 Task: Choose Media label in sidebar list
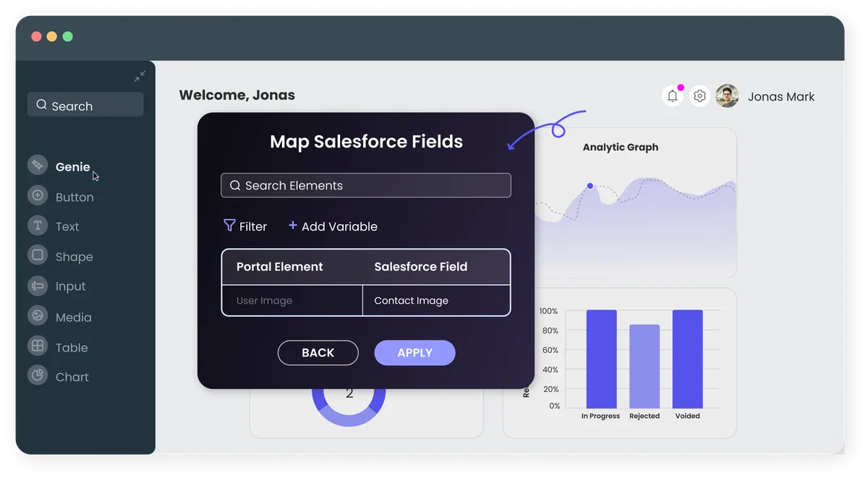coord(73,317)
